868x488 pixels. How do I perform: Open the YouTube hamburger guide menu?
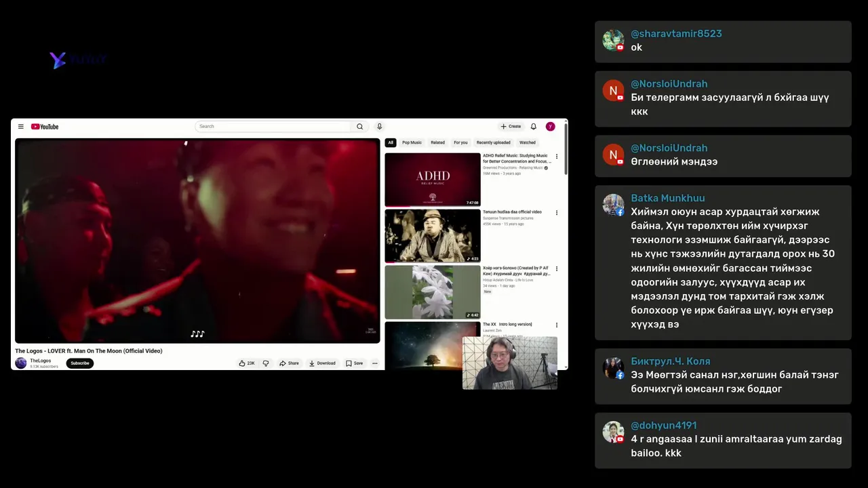[21, 127]
